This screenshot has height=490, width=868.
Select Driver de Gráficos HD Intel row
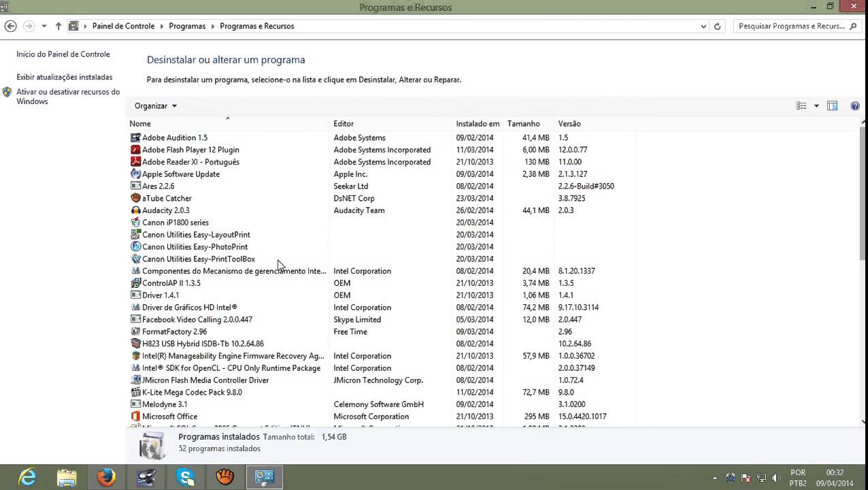tap(381, 308)
